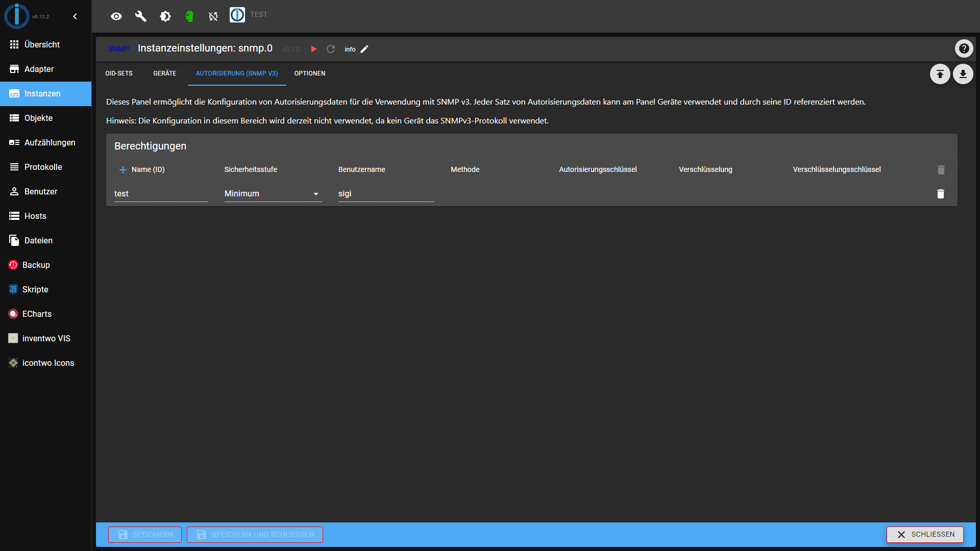Click the download configuration icon button
This screenshot has height=551, width=980.
[x=963, y=74]
